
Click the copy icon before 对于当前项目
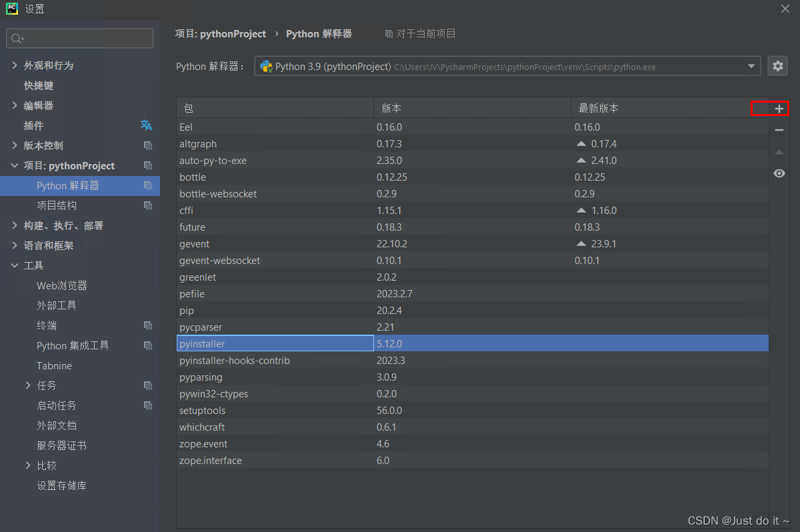(x=389, y=33)
